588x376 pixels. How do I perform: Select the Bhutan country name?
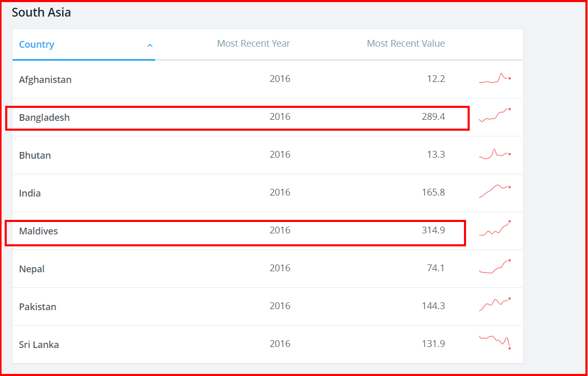click(x=35, y=155)
